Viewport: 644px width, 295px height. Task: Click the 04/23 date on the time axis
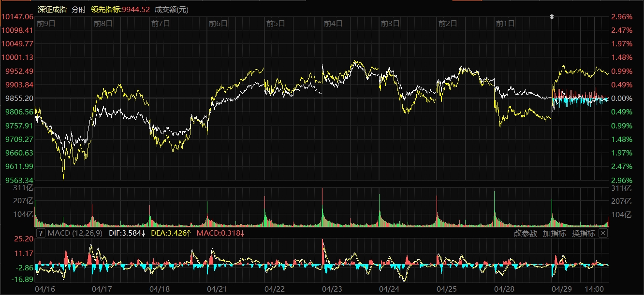tap(332, 289)
